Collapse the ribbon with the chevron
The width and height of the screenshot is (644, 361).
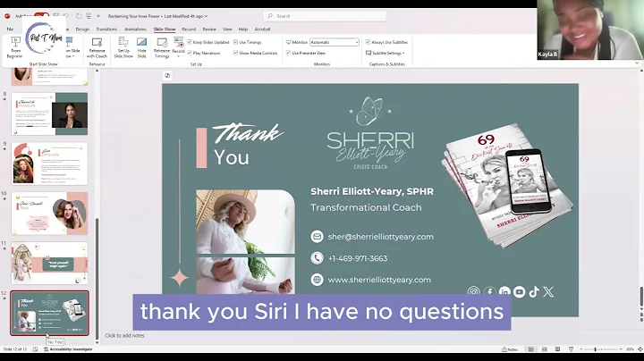point(637,63)
